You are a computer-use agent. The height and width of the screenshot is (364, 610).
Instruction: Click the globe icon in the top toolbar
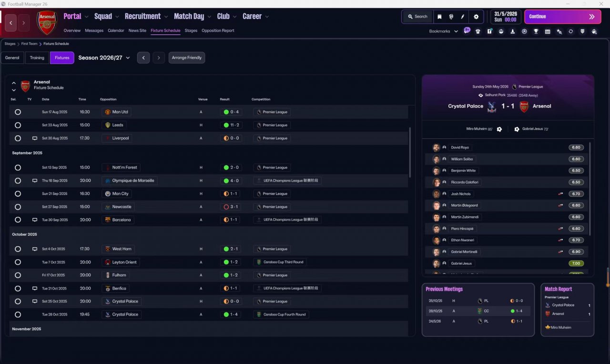[x=451, y=17]
